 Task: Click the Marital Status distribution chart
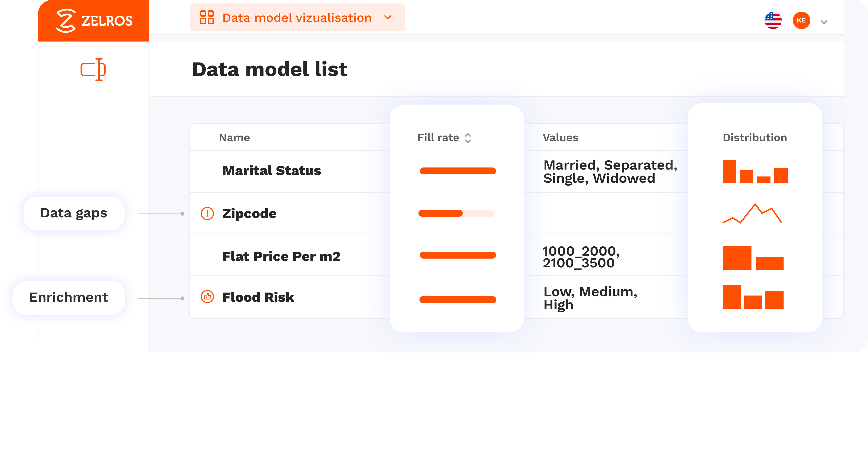[x=755, y=172]
